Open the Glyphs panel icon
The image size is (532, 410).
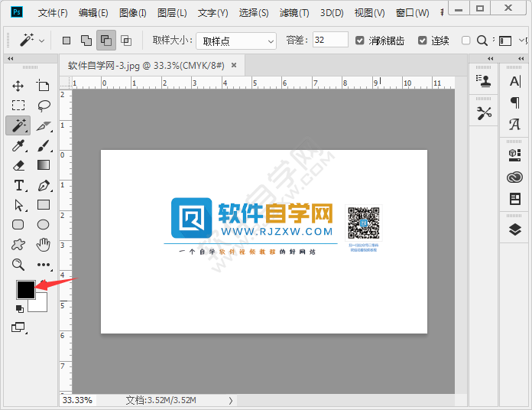(514, 124)
